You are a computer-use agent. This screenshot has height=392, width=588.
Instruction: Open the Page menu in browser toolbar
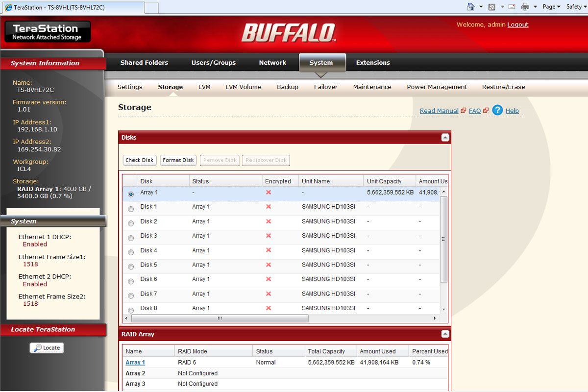point(551,7)
